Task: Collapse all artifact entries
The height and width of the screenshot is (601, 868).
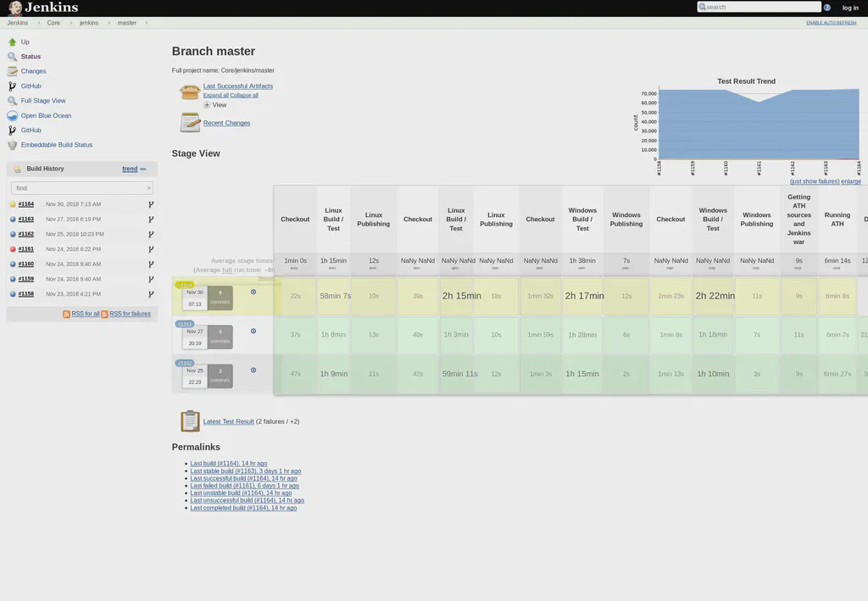Action: point(246,93)
